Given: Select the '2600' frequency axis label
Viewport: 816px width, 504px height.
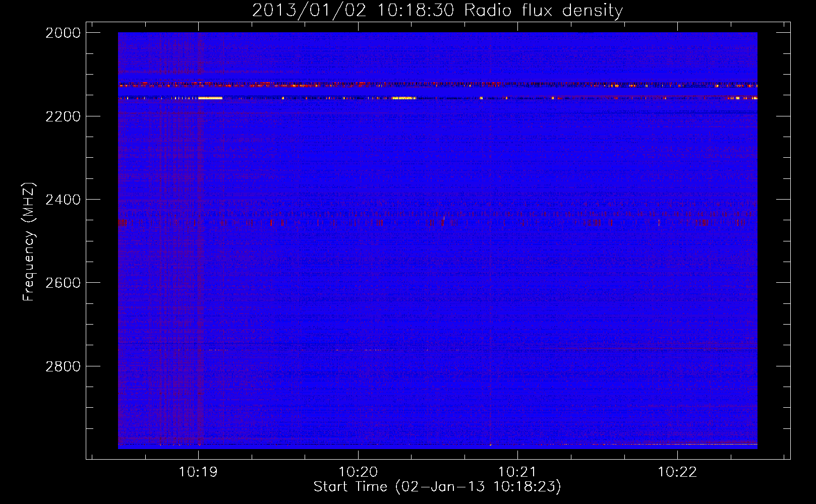Looking at the screenshot, I should tap(63, 283).
